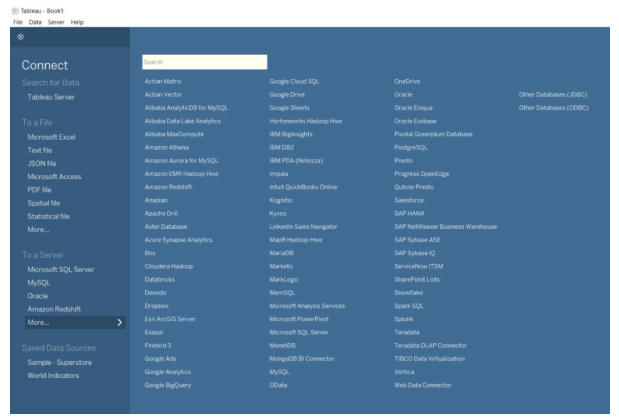Select the Databricks connector
Screen dimensions: 619x419
pyautogui.click(x=159, y=280)
